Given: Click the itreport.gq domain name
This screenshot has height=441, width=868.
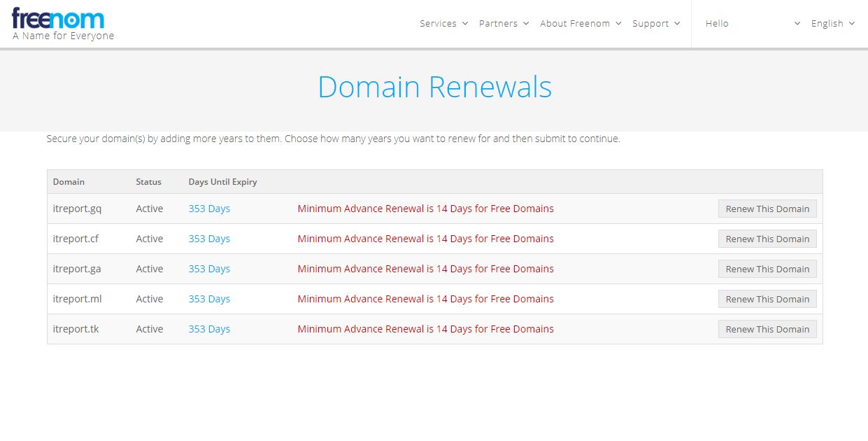Looking at the screenshot, I should click(77, 209).
